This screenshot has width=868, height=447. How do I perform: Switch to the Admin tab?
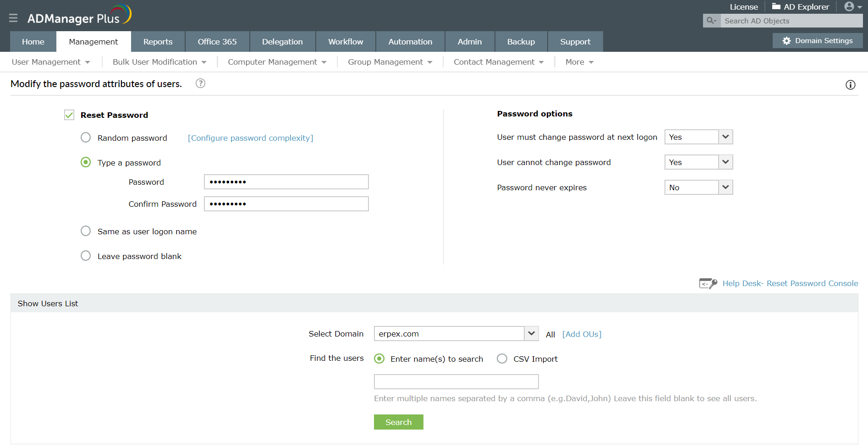(x=470, y=42)
